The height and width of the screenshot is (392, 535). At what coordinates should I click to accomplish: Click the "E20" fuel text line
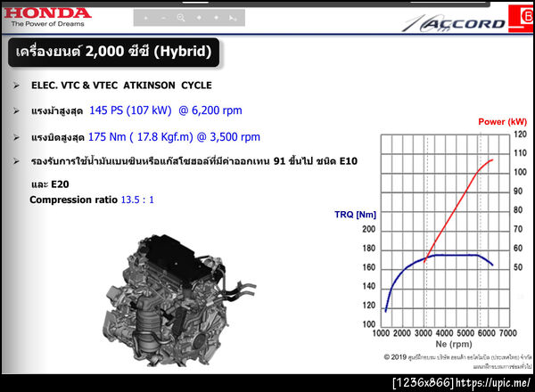tap(50, 184)
